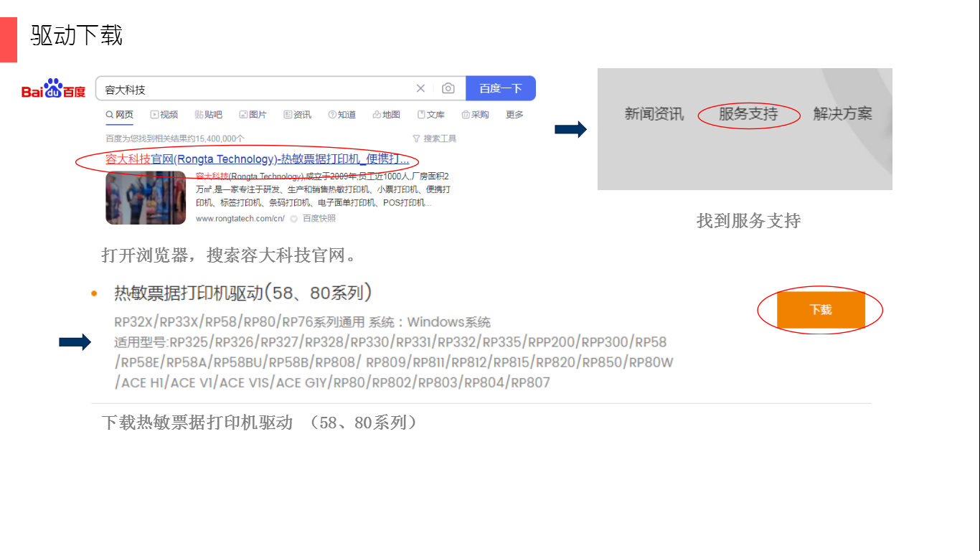
Task: Switch to the 视频 tab
Action: (164, 115)
